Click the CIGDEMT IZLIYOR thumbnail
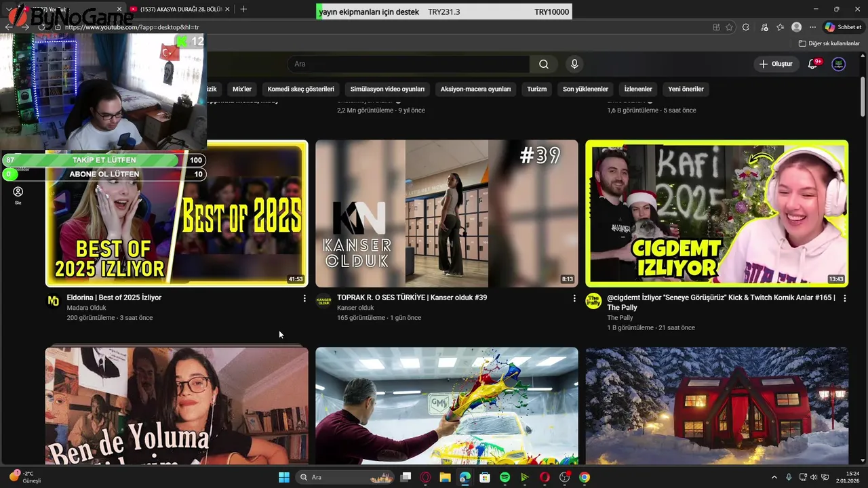 717,213
